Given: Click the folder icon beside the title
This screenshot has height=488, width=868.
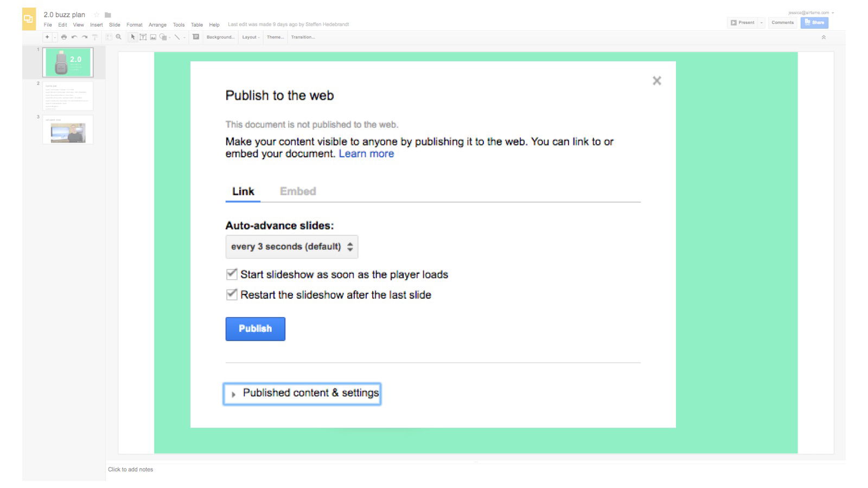Looking at the screenshot, I should tap(108, 15).
